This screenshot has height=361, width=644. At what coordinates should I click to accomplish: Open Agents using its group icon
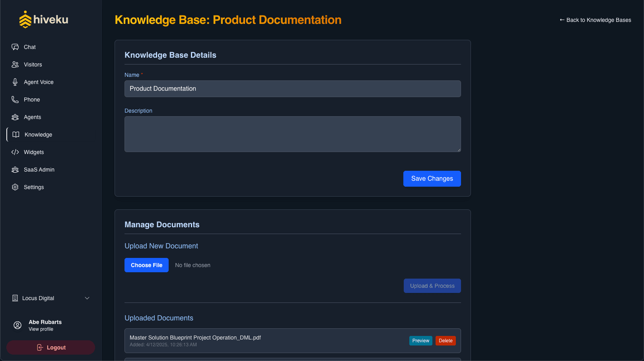coord(15,117)
